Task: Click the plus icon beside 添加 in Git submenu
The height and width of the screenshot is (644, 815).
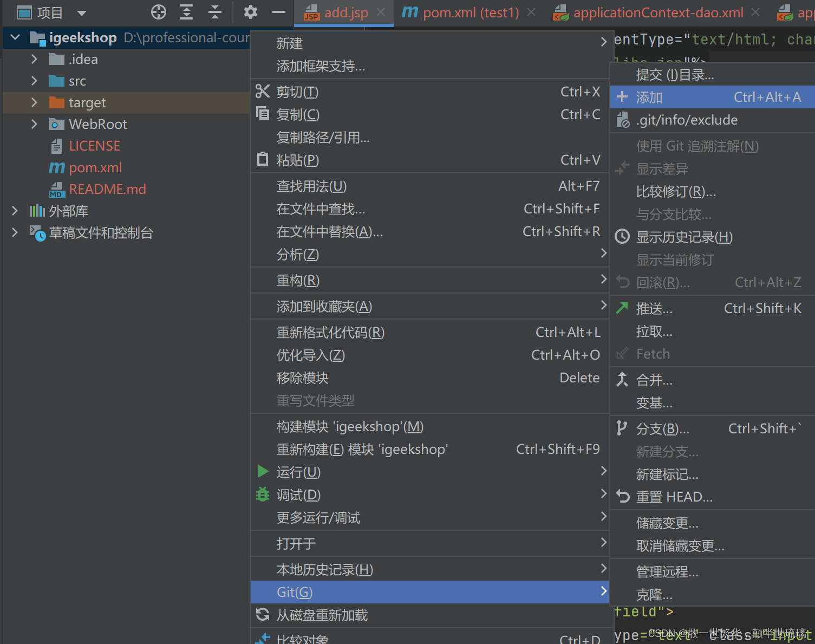Action: click(622, 97)
